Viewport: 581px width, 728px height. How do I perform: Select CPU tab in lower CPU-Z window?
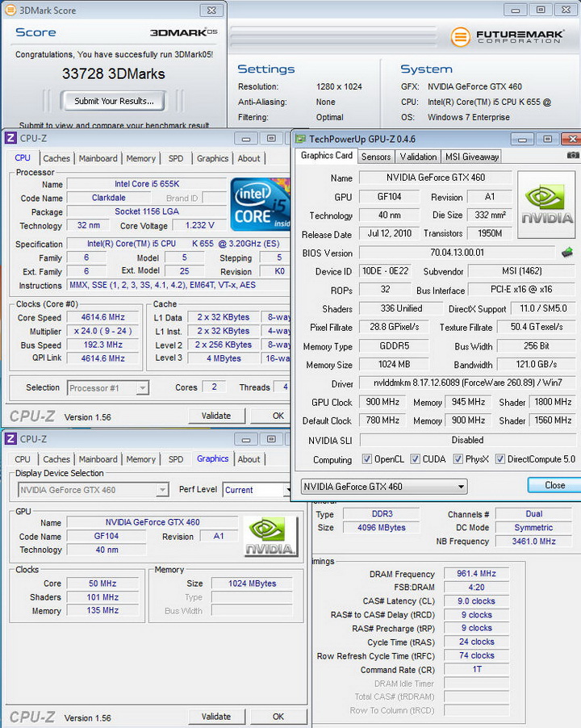click(23, 459)
